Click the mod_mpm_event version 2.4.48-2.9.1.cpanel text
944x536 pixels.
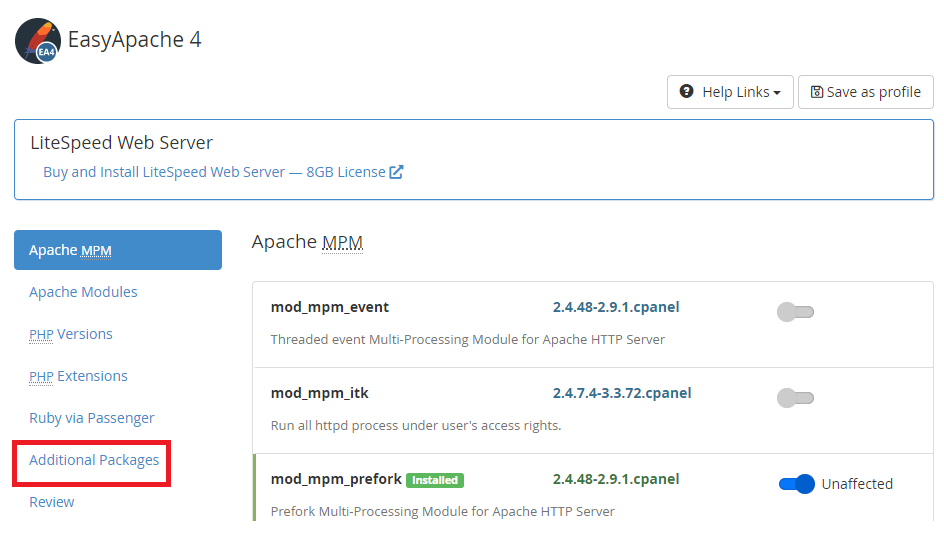pyautogui.click(x=616, y=307)
